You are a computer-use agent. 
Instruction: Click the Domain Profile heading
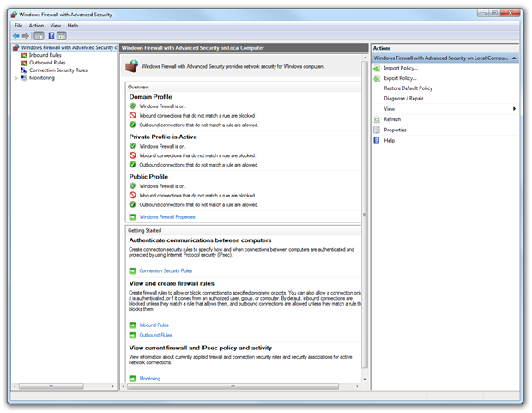tap(151, 97)
